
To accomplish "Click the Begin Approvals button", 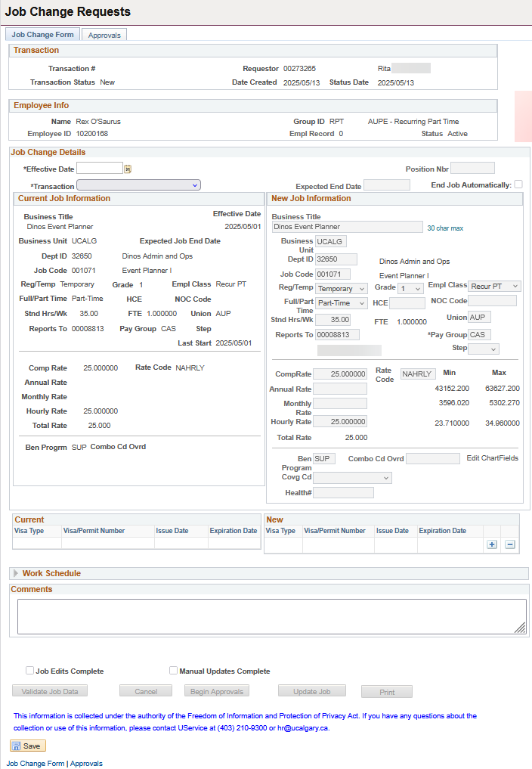I will coord(217,692).
